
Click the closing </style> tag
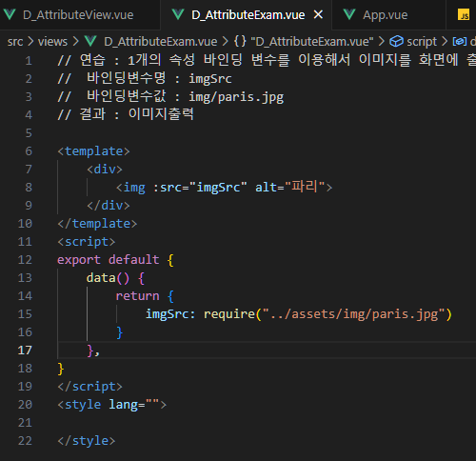[x=87, y=441]
